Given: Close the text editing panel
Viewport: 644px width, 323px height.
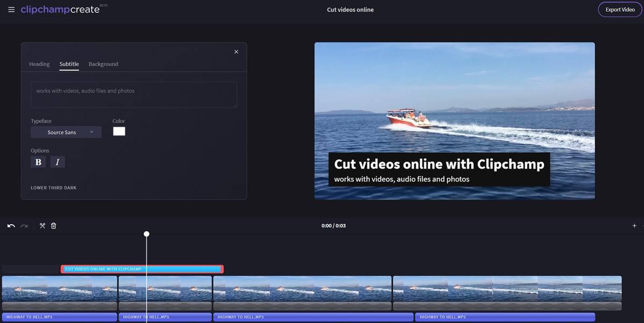Looking at the screenshot, I should (x=236, y=52).
